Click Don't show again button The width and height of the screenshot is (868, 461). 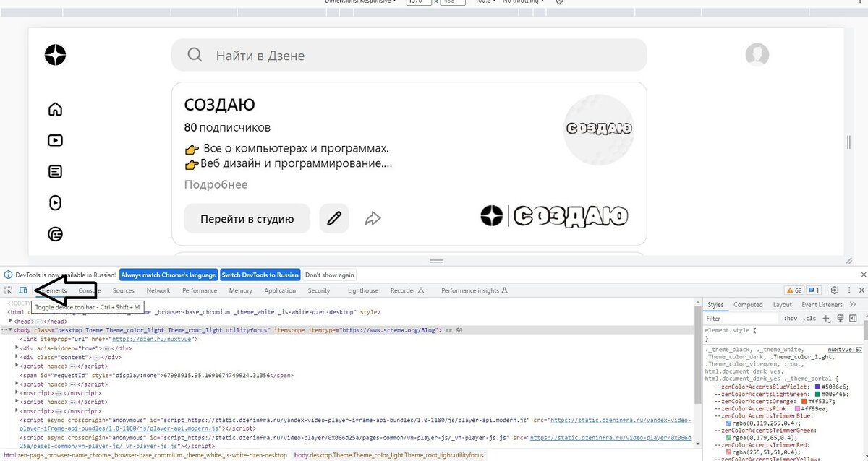[330, 275]
